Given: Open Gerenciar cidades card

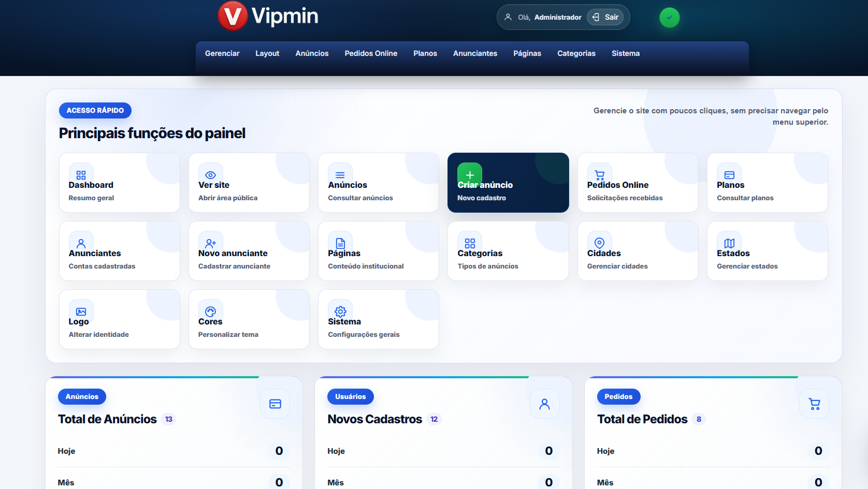Looking at the screenshot, I should (638, 251).
